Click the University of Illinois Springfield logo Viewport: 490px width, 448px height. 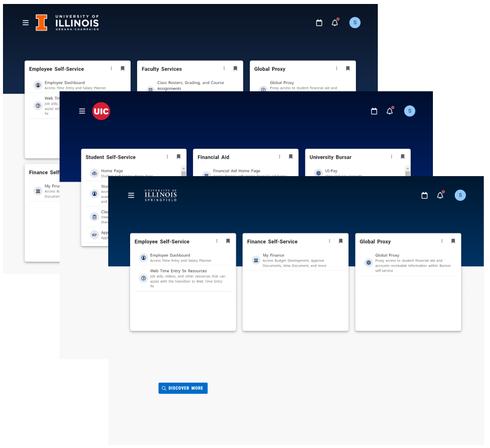[161, 195]
